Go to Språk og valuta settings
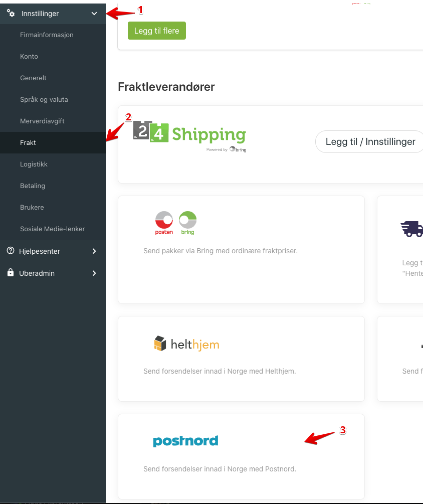This screenshot has width=423, height=504. 44,99
